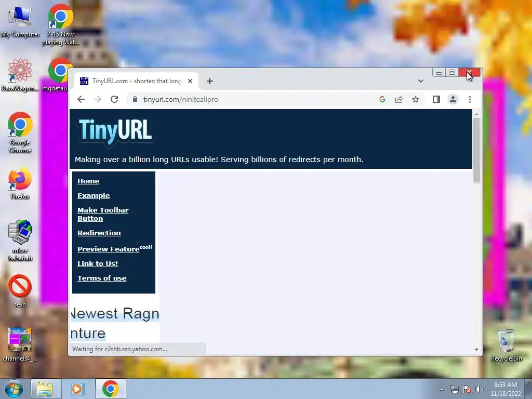Screen dimensions: 532x399
Task: Minimize the Chrome window
Action: tap(439, 73)
